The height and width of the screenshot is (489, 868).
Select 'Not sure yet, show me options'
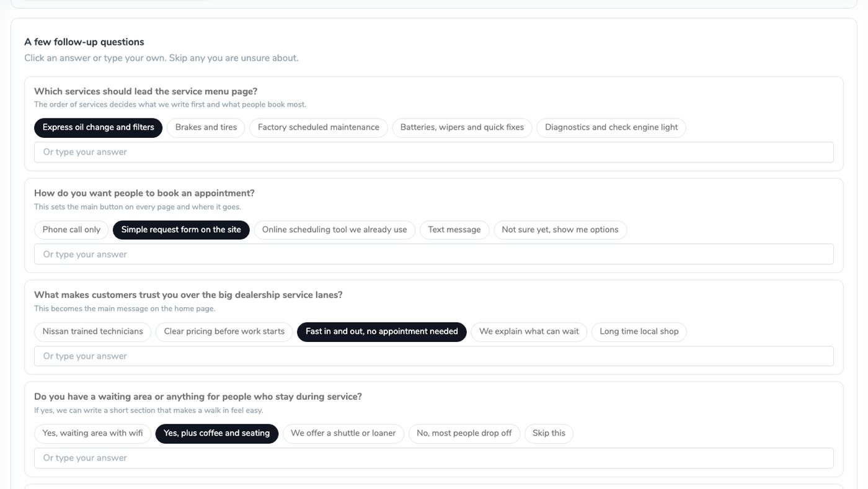click(x=560, y=230)
